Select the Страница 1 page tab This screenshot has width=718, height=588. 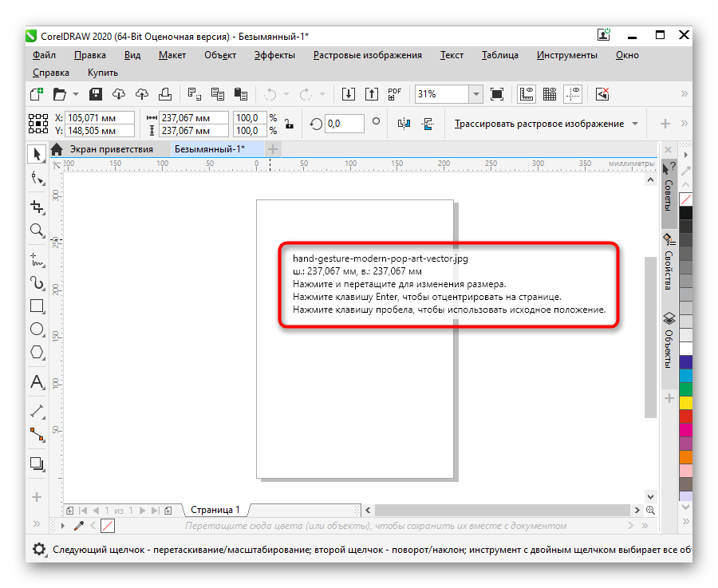point(215,510)
